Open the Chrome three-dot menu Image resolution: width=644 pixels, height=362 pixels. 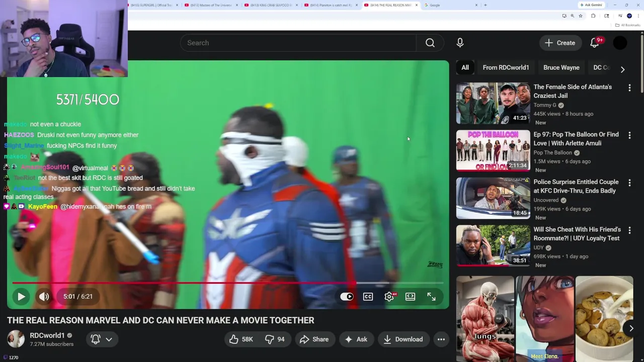(638, 16)
